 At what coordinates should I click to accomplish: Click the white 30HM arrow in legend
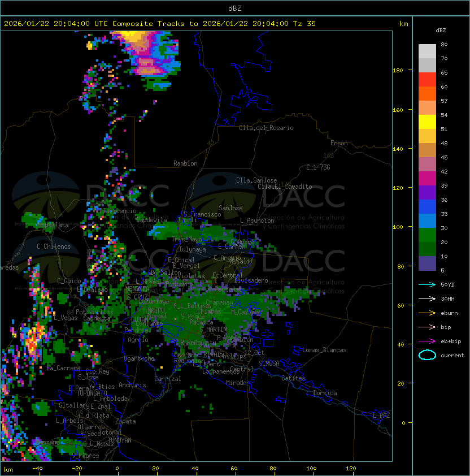(427, 298)
